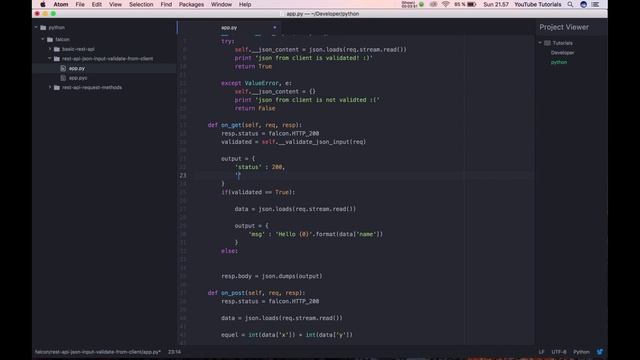Open the Edit menu
The width and height of the screenshot is (640, 360).
coord(97,4)
